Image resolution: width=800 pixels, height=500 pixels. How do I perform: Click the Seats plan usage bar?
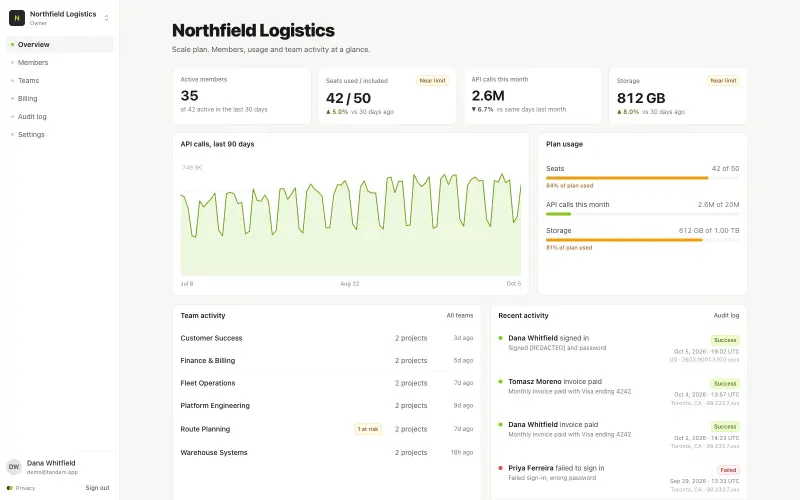[x=642, y=178]
